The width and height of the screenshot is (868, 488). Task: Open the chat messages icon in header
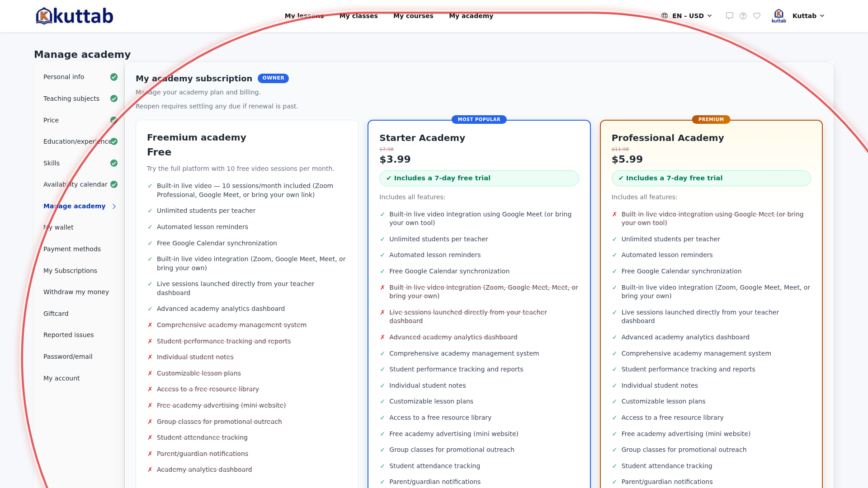point(729,16)
